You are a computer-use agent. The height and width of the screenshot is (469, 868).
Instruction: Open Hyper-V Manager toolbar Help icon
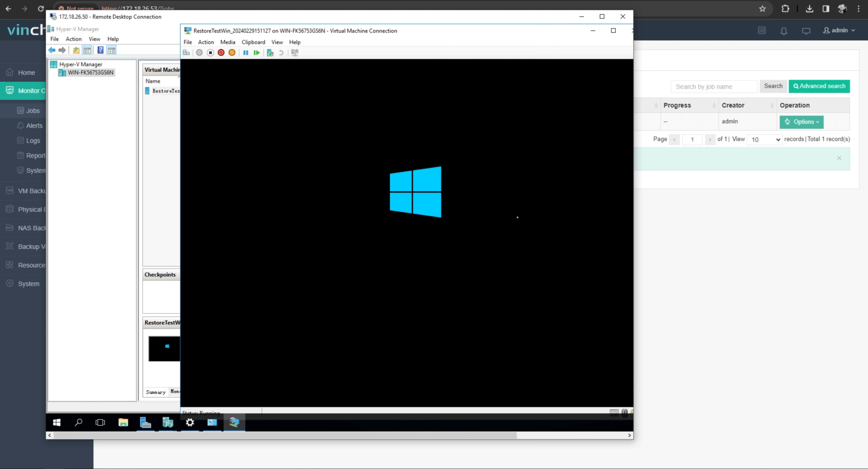[101, 50]
